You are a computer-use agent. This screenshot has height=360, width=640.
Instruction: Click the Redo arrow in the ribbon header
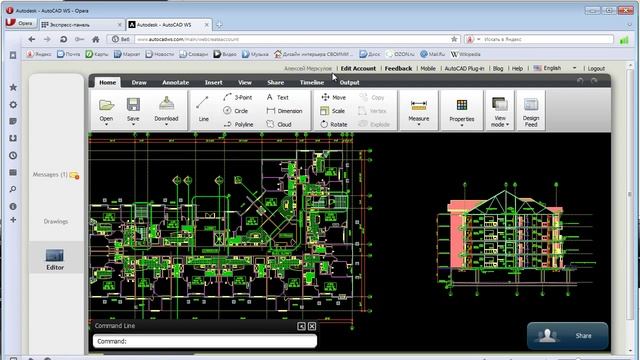(594, 81)
